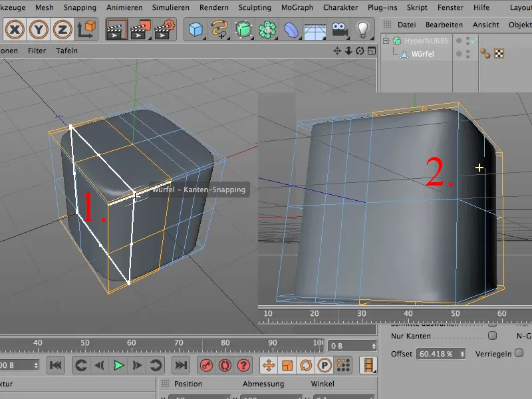Render to Picture Viewer clapperboard icon
532x399 pixels.
(140, 30)
